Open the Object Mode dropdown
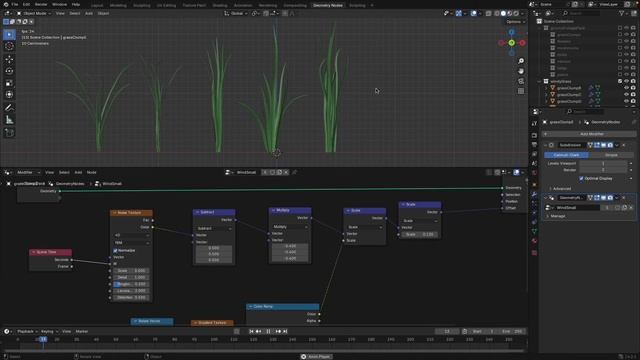The height and width of the screenshot is (360, 640). click(33, 13)
